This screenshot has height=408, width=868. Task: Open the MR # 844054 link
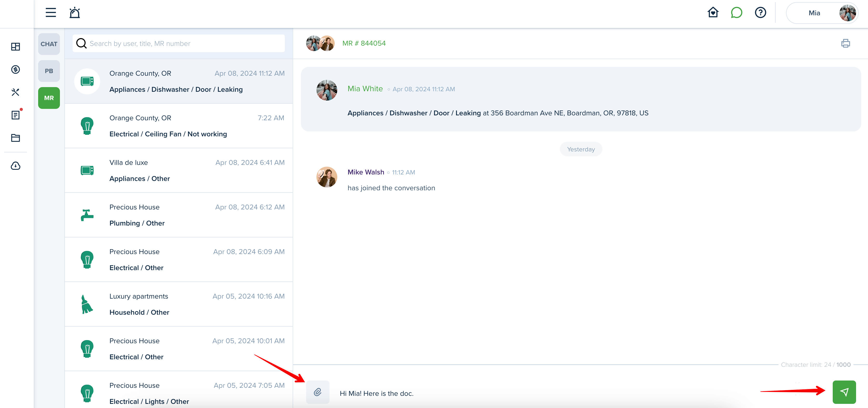(364, 43)
